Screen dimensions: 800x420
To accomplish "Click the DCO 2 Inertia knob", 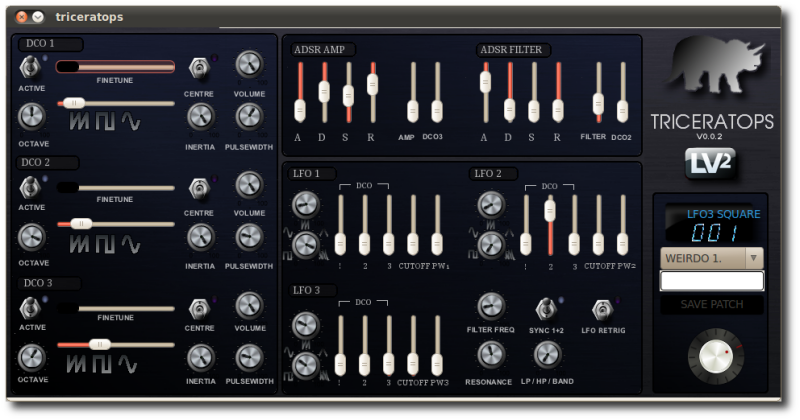I will 201,237.
